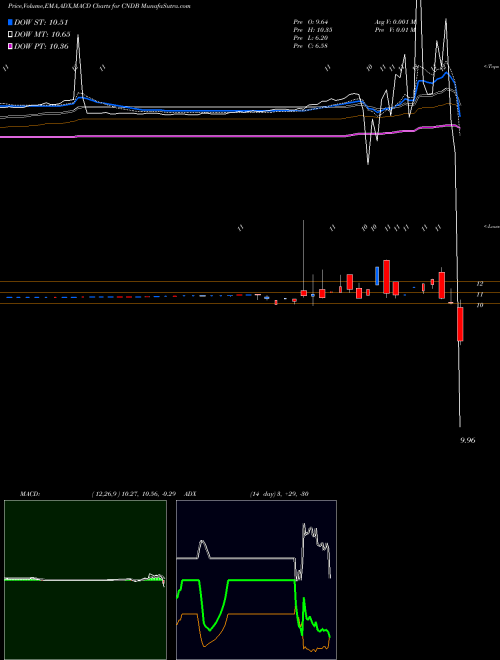Click the blue DOW ST legend swatch
The width and height of the screenshot is (500, 660).
pos(10,22)
